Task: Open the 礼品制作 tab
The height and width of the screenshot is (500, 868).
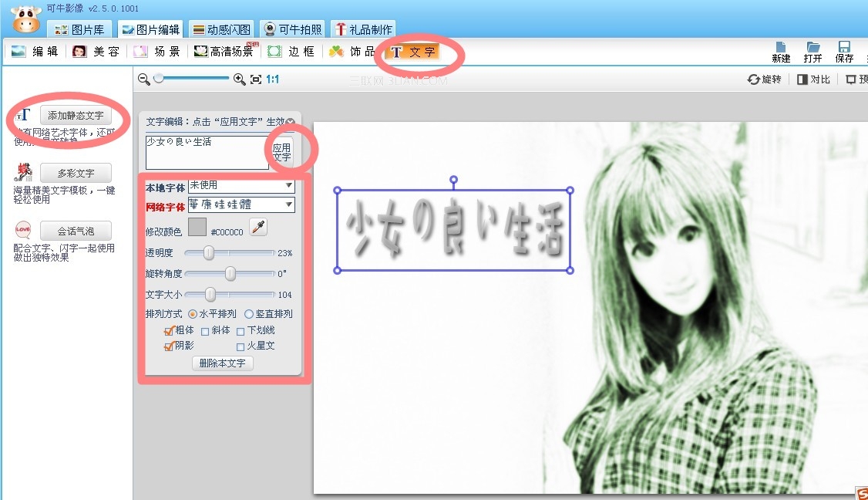Action: pyautogui.click(x=365, y=29)
